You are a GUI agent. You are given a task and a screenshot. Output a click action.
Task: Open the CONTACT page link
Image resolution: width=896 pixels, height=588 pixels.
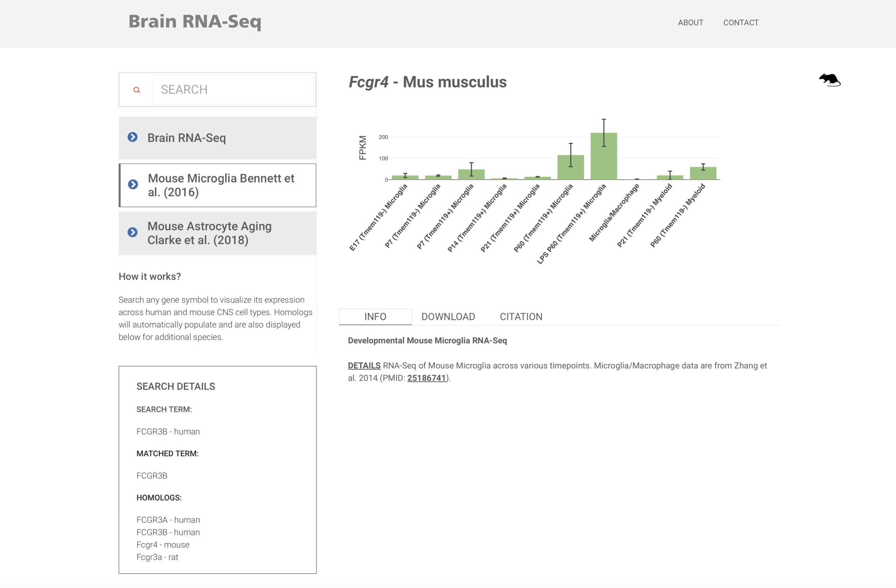[x=741, y=23]
